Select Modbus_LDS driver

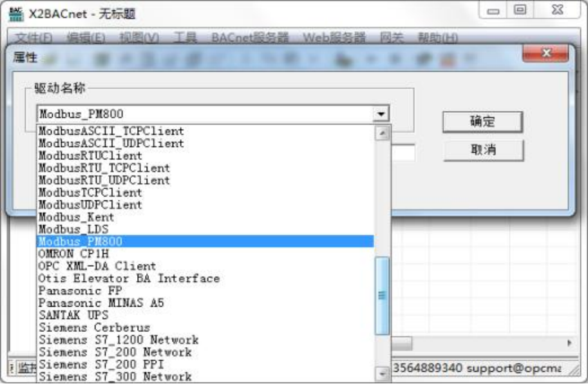205,229
